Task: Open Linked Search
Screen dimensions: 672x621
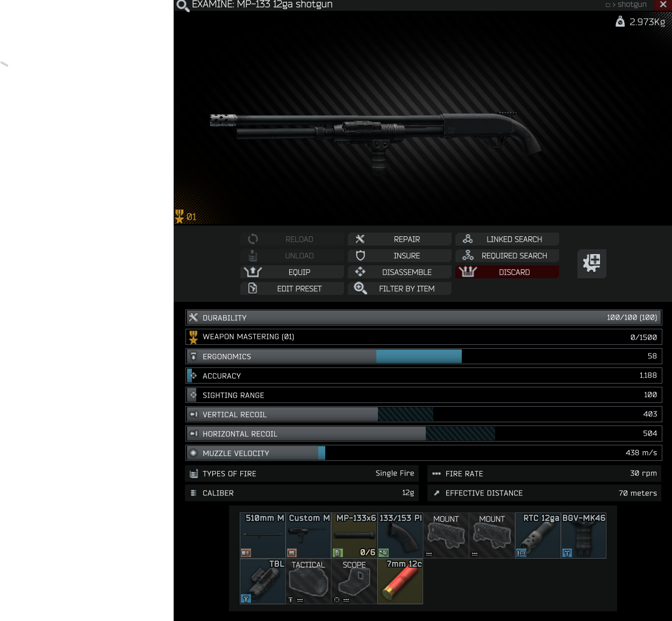Action: pyautogui.click(x=507, y=239)
